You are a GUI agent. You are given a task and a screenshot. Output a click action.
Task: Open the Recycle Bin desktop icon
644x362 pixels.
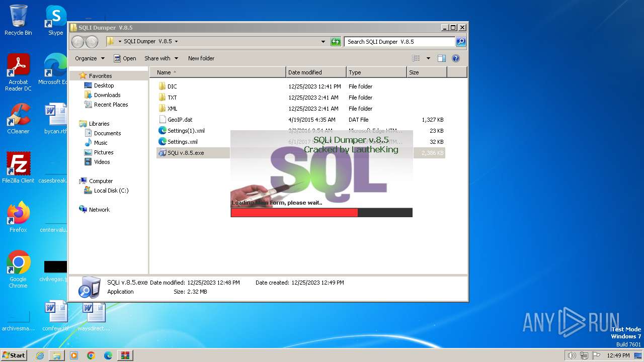(18, 20)
